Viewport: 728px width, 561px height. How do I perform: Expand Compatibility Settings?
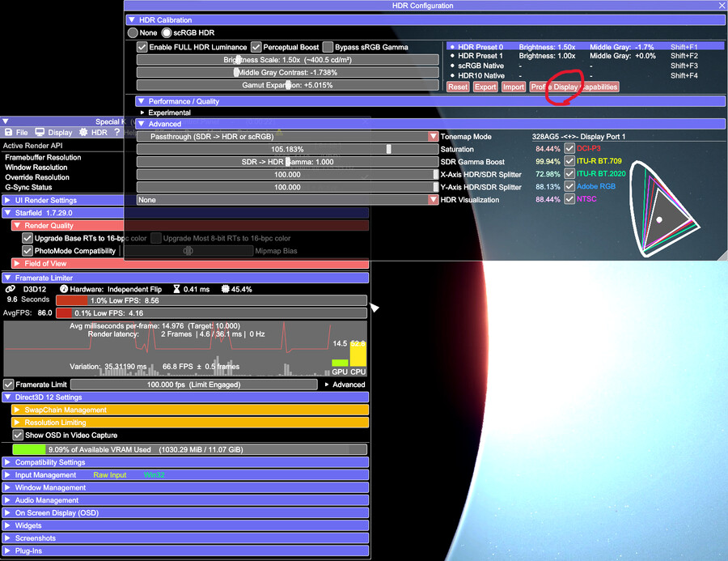coord(185,462)
